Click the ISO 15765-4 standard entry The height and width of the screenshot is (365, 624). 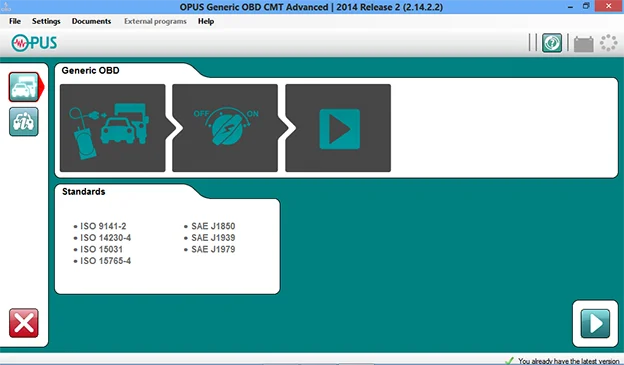[x=105, y=261]
